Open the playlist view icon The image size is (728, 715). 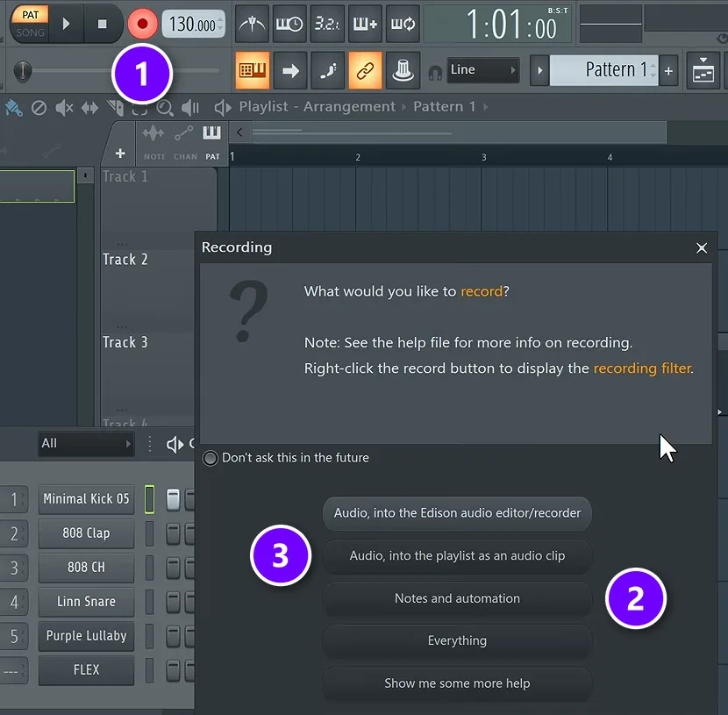pos(703,70)
